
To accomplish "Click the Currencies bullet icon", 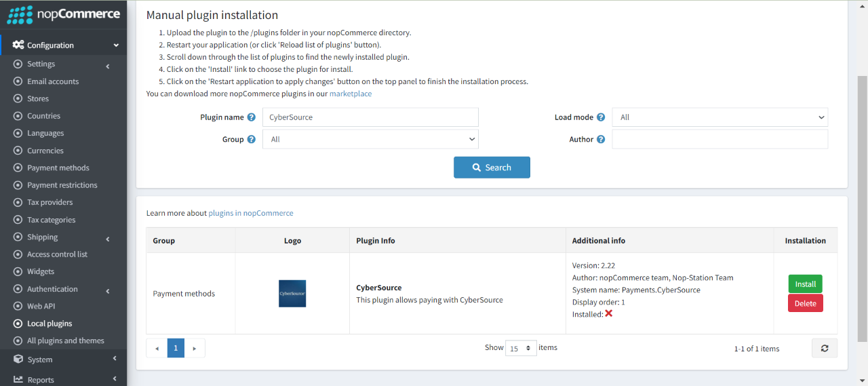I will pyautogui.click(x=18, y=151).
